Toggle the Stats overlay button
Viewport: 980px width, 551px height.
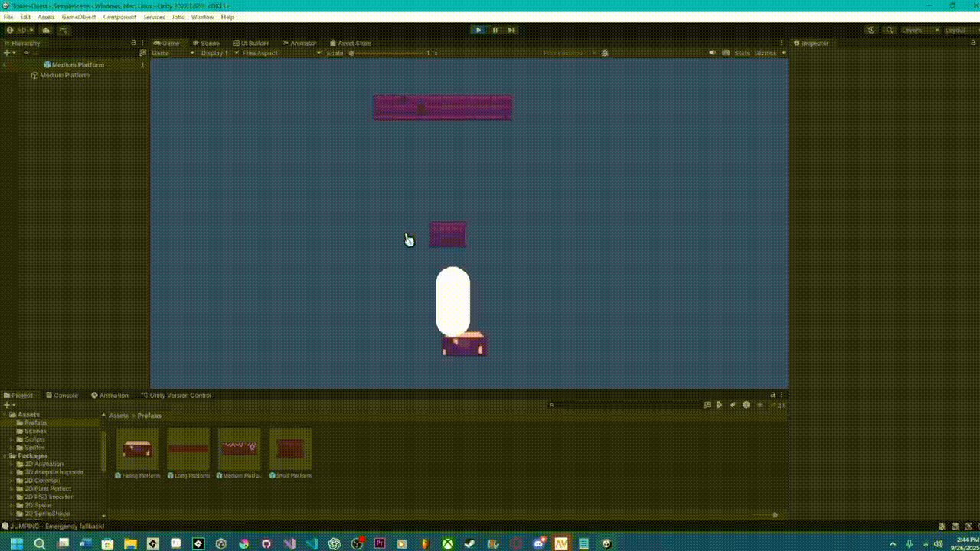(x=743, y=53)
